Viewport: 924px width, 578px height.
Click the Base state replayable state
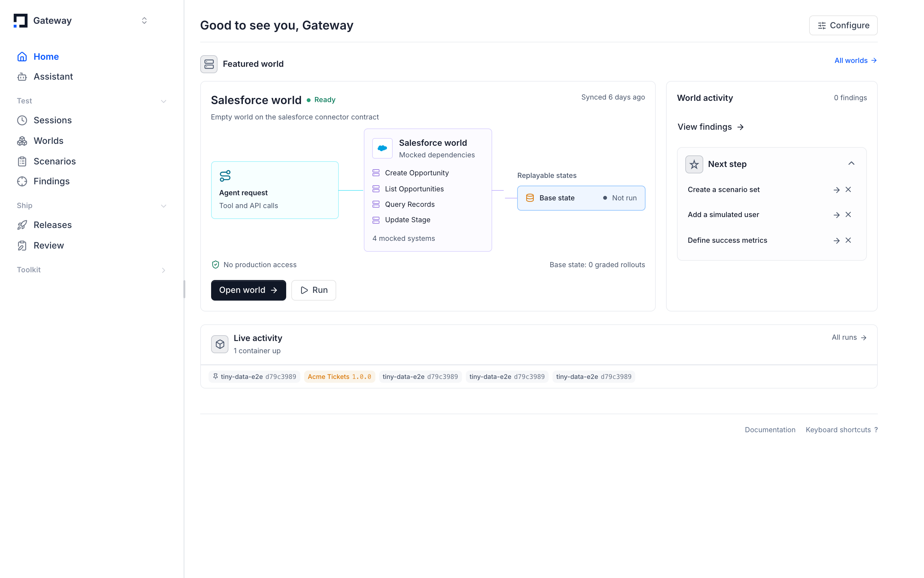581,198
